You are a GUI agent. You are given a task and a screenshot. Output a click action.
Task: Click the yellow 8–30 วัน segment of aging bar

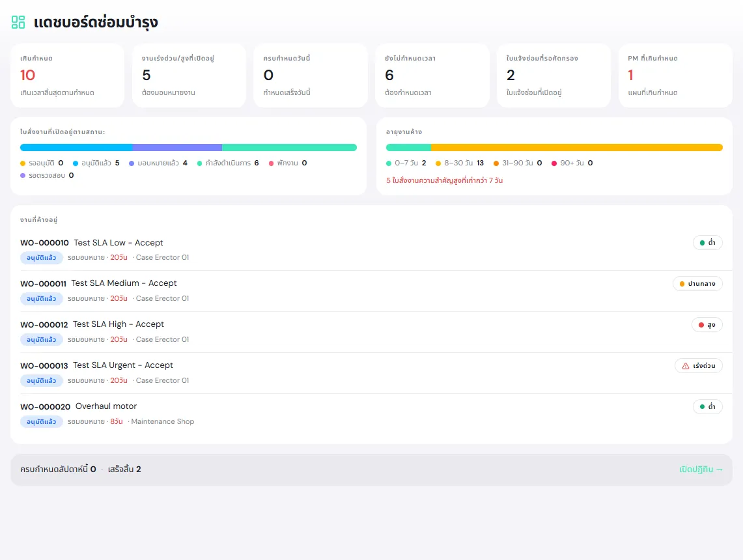(x=577, y=147)
